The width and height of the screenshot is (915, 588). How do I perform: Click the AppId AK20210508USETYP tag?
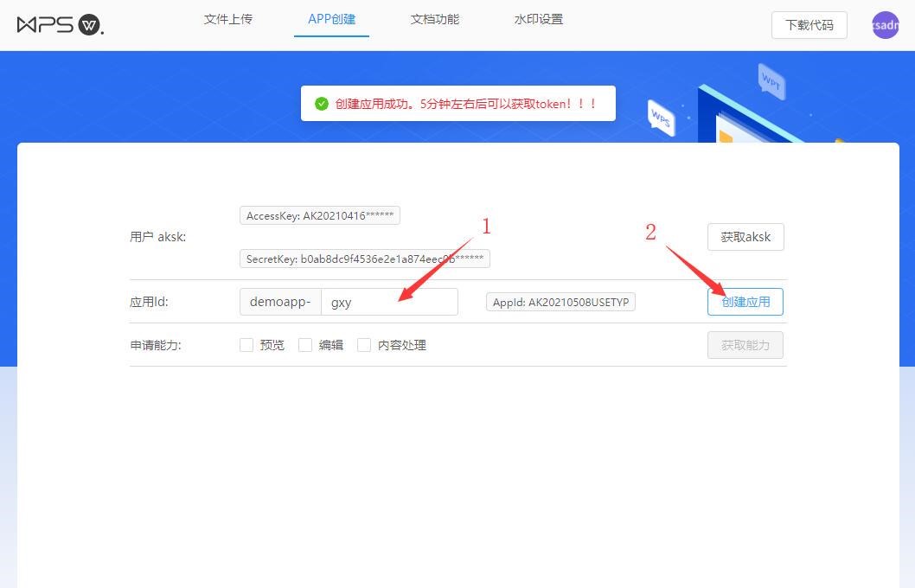(560, 302)
